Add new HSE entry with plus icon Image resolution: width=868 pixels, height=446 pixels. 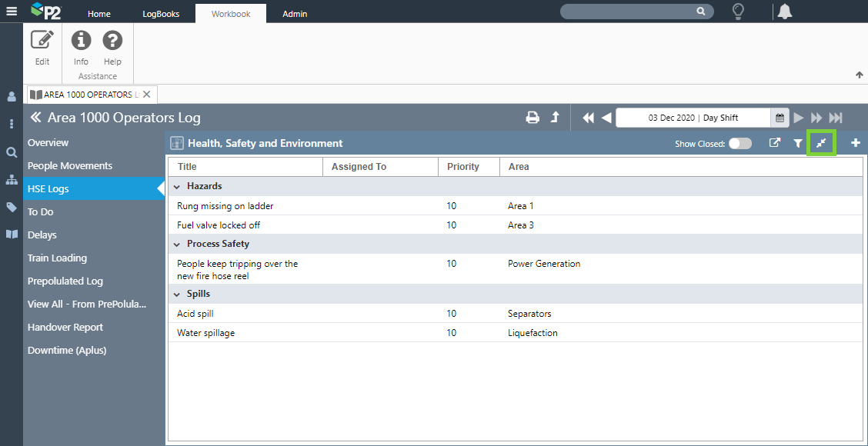pos(855,143)
